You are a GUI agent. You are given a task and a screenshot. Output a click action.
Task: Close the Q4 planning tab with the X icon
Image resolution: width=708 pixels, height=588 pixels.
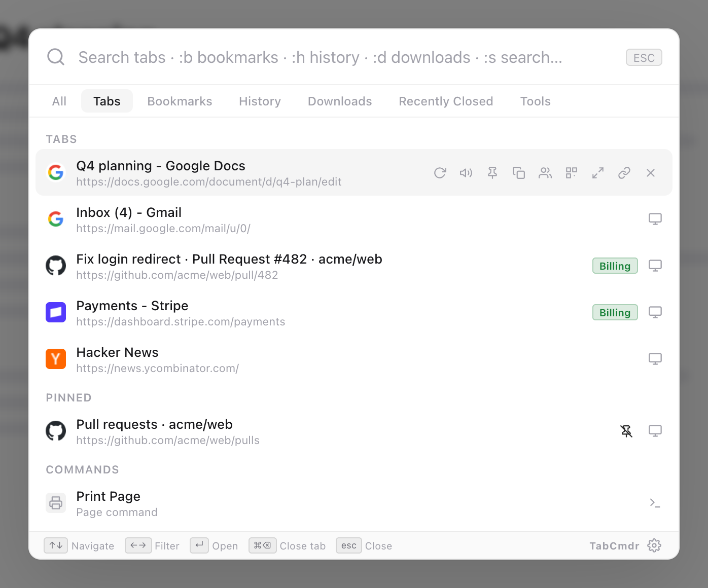651,173
